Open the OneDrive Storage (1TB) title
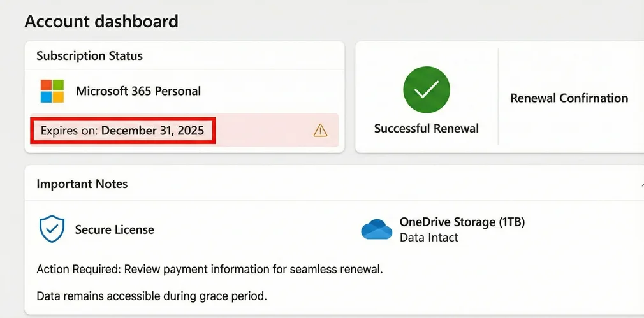 pos(462,222)
